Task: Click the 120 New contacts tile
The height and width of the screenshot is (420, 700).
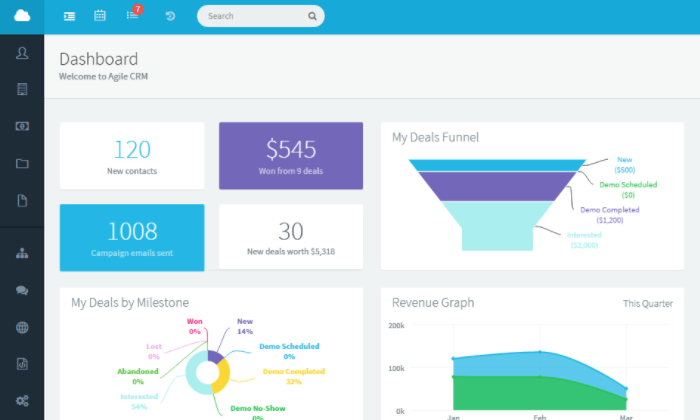Action: [132, 156]
